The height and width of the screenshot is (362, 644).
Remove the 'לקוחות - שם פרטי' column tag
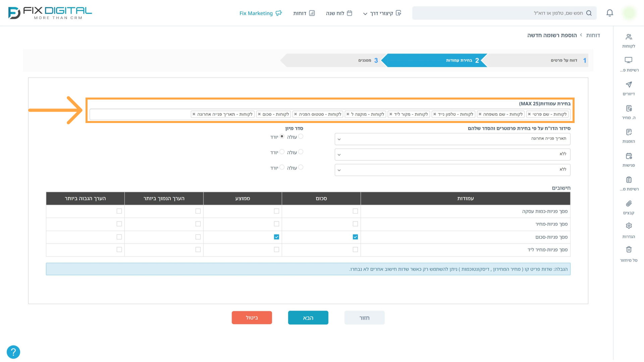pos(529,114)
